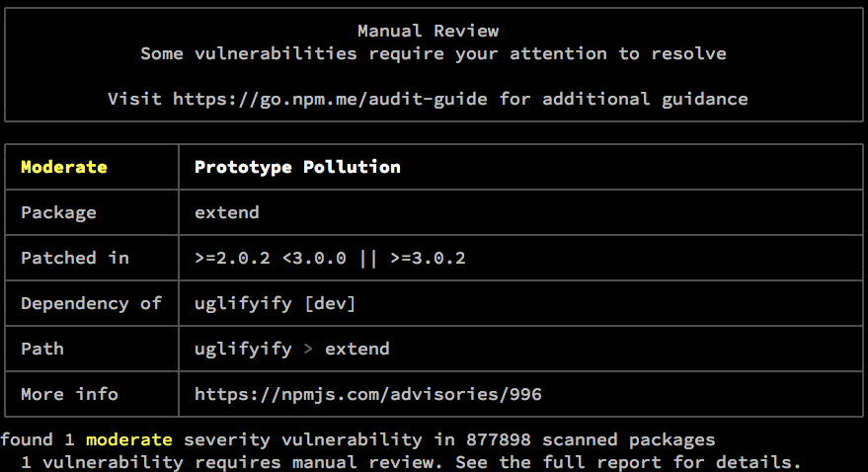Screen dimensions: 868x472
Task: Click the 'Dependency of' row label
Action: pos(91,303)
